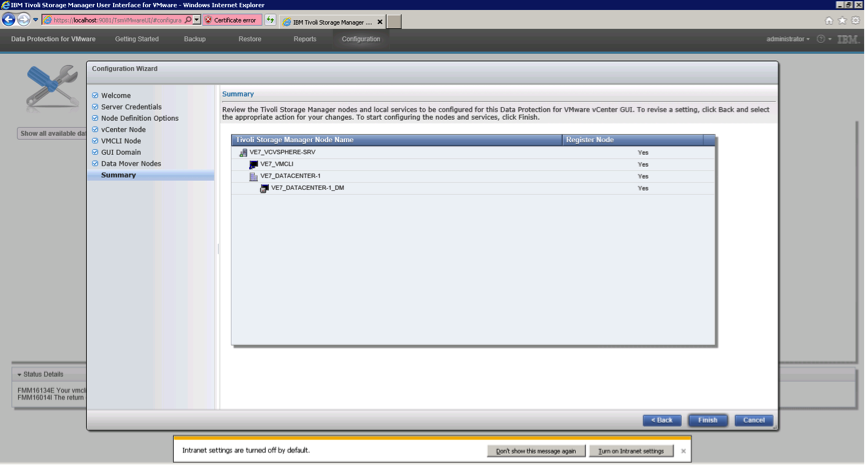
Task: Click the Data Mover Nodes step checkmark
Action: click(x=95, y=163)
